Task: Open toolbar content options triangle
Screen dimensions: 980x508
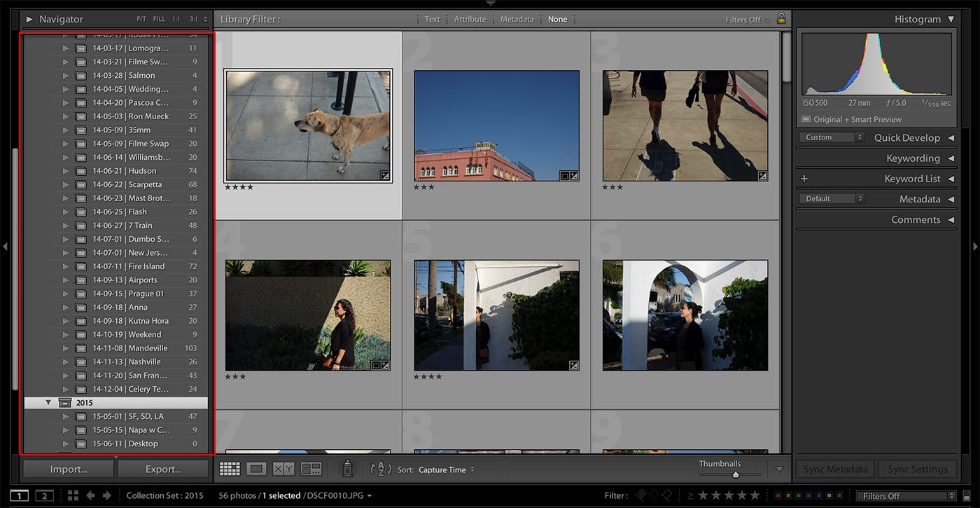Action: pyautogui.click(x=779, y=469)
